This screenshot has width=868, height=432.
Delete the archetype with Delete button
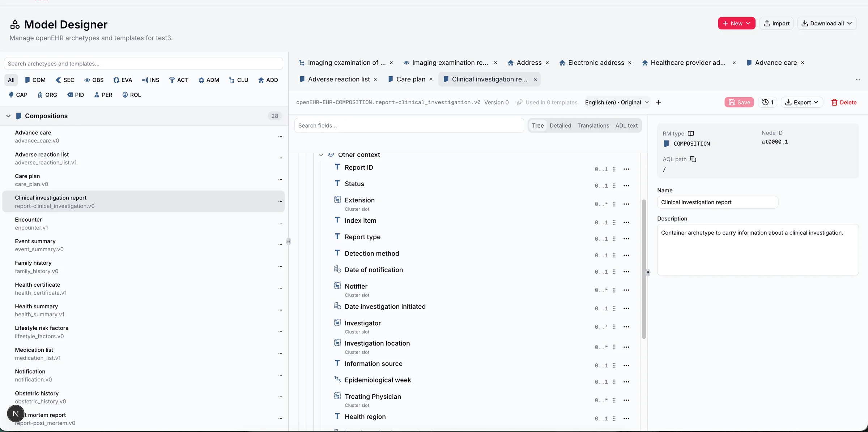[x=844, y=102]
